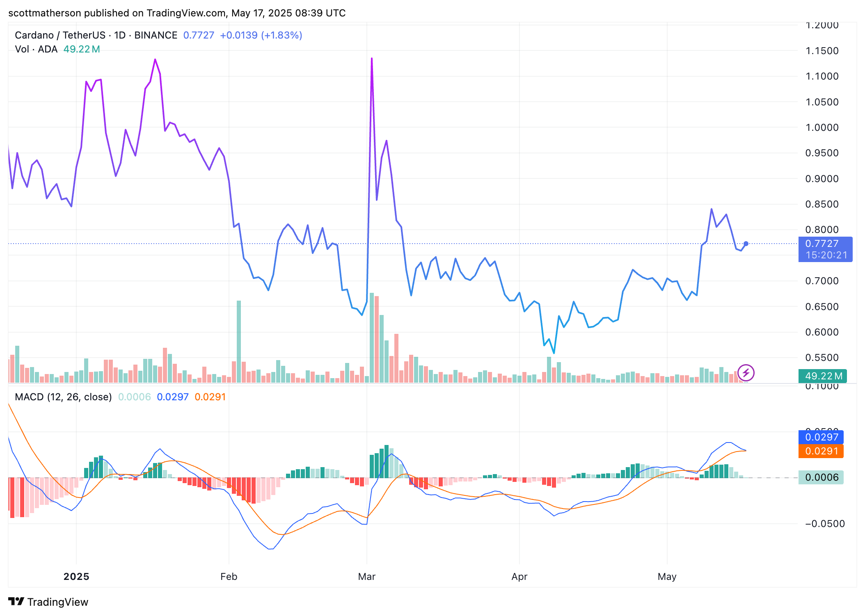This screenshot has height=616, width=865.
Task: Click the 1.0000 price axis level
Action: [x=822, y=128]
